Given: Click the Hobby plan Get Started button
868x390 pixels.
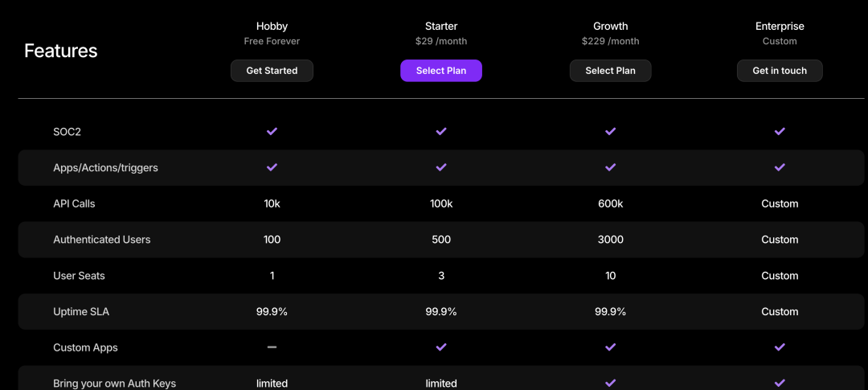Looking at the screenshot, I should tap(272, 71).
